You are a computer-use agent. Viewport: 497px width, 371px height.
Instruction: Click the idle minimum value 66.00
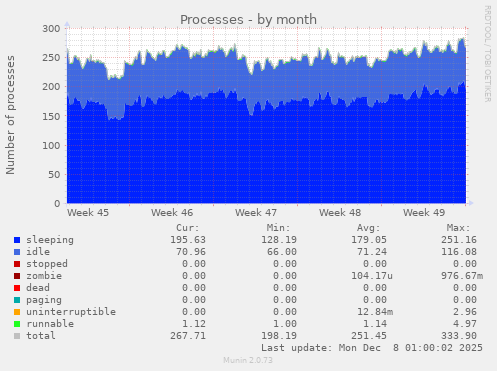tap(282, 252)
